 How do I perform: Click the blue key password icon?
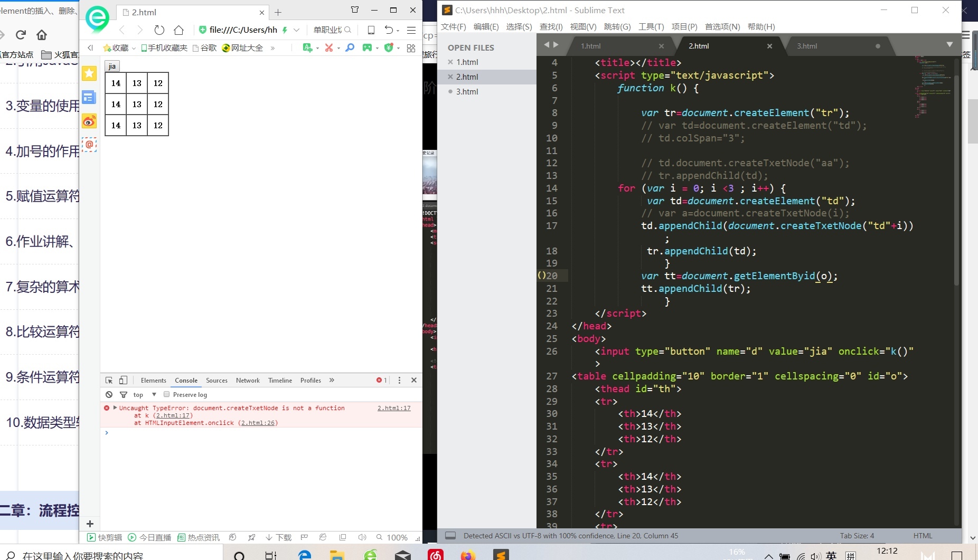350,48
